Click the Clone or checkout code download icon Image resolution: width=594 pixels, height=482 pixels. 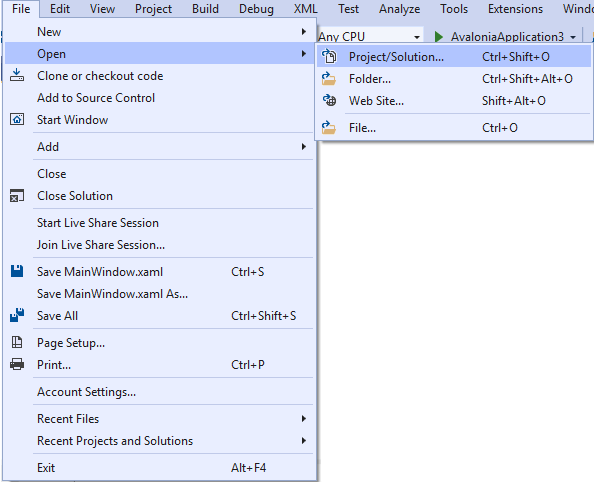click(x=17, y=75)
